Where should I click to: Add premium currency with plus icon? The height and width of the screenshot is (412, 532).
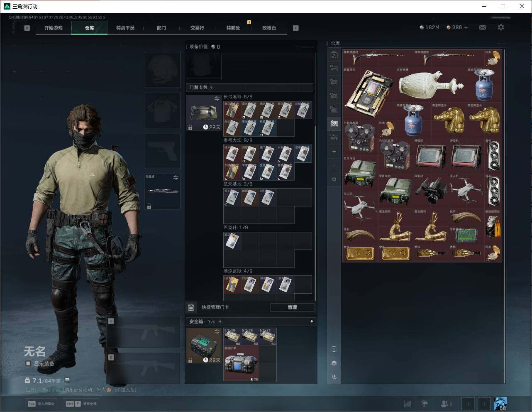(x=466, y=27)
